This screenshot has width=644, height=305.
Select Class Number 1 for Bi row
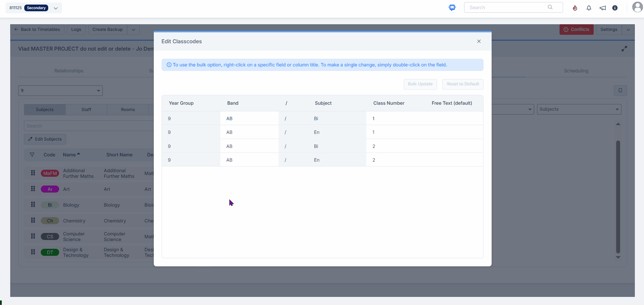pos(373,119)
